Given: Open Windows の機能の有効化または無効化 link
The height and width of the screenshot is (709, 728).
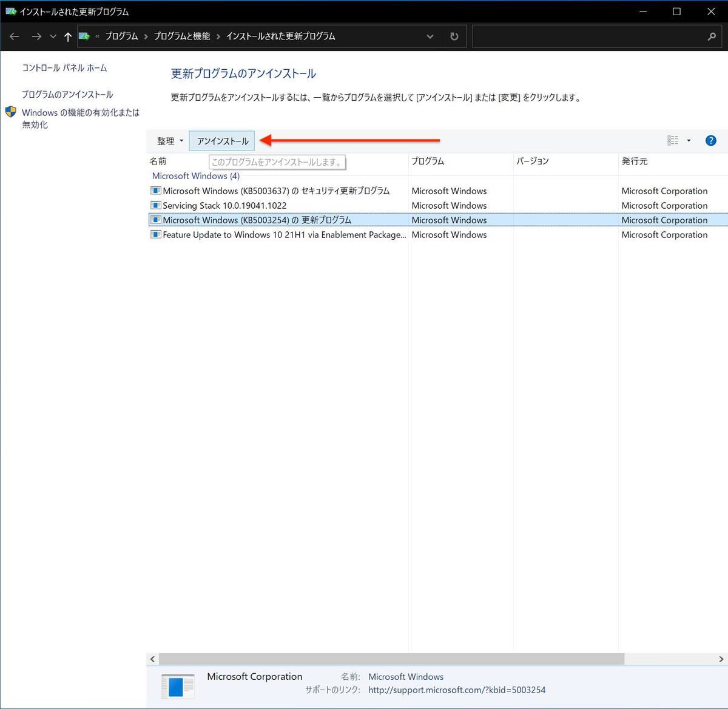Looking at the screenshot, I should [81, 118].
